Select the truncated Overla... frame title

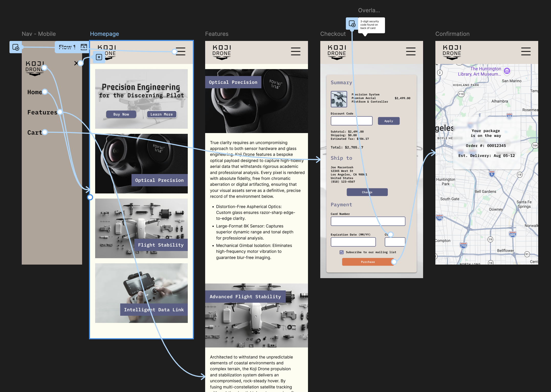[369, 10]
